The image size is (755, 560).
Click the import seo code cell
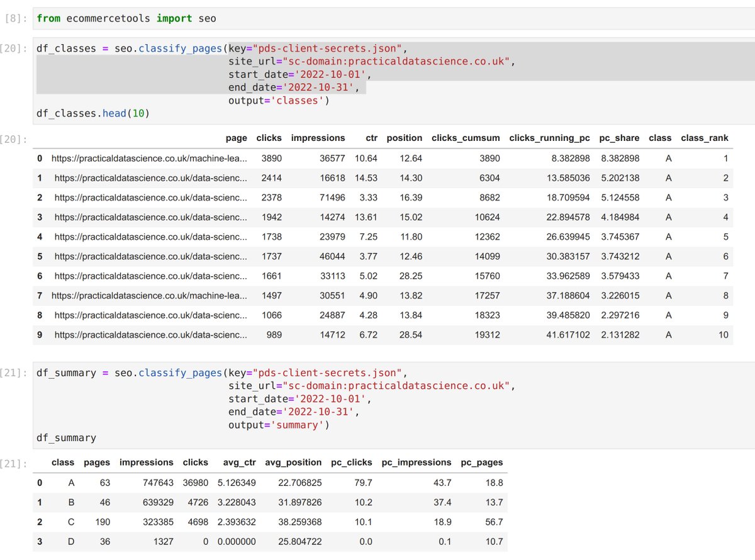393,18
